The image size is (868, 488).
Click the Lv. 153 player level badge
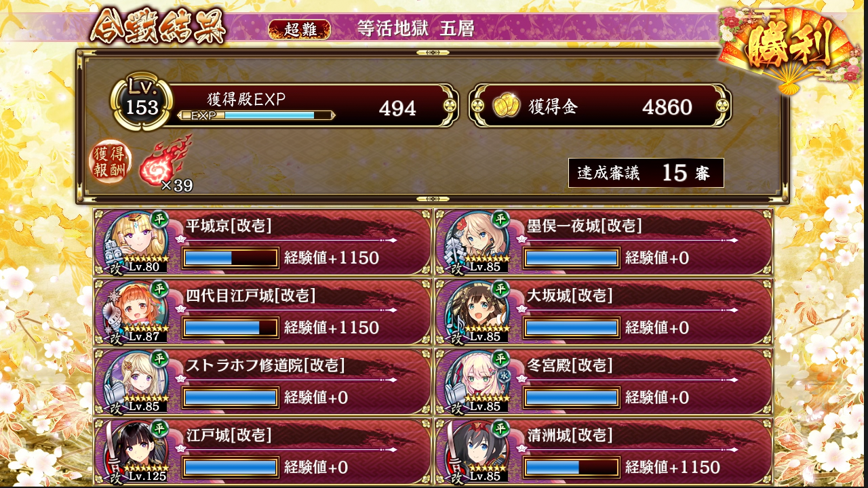142,103
